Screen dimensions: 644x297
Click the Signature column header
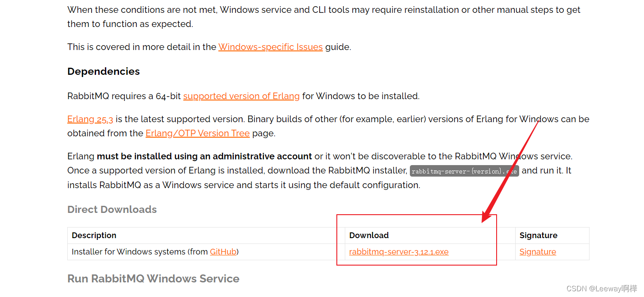(x=538, y=235)
